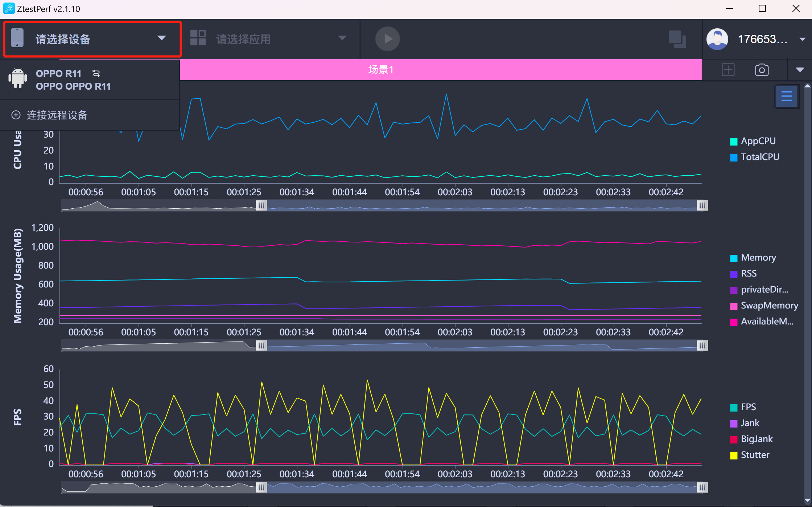812x507 pixels.
Task: Toggle BigJank series in legend
Action: 751,439
